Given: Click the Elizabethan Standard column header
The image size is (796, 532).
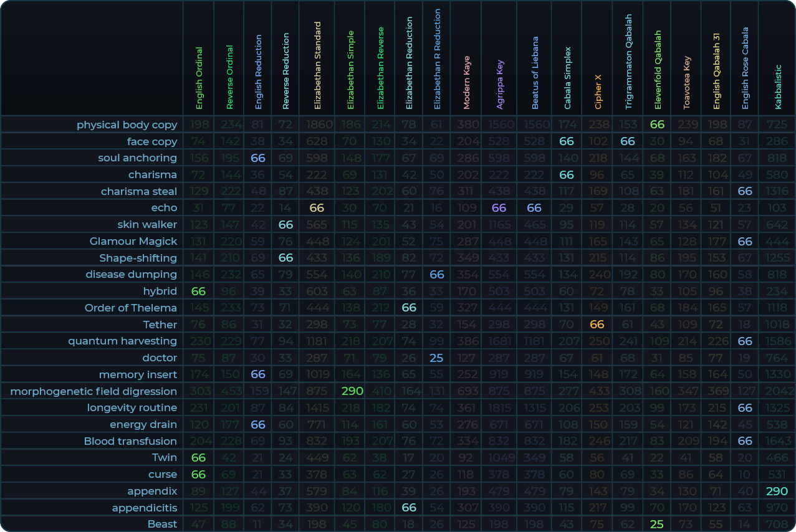Looking at the screenshot, I should coord(317,65).
